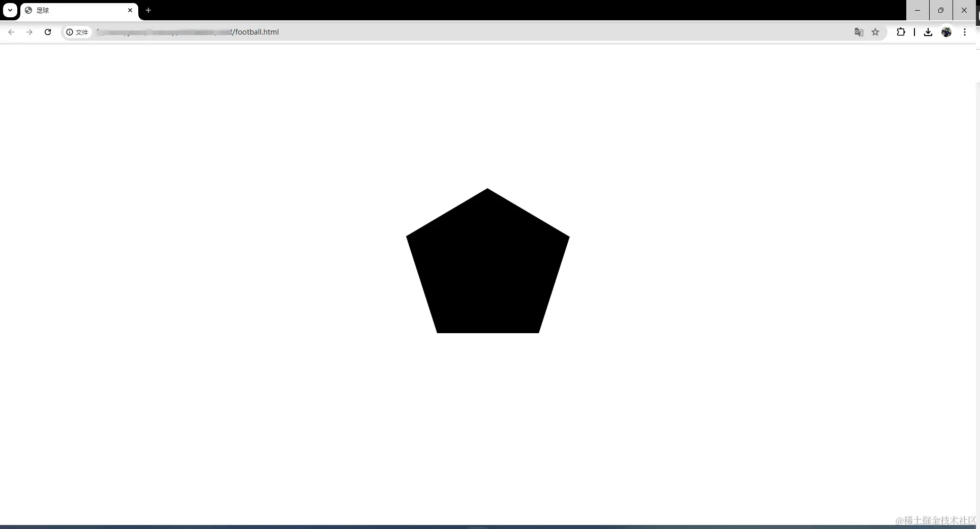Open Chrome's three-dot menu
The image size is (980, 529).
point(965,32)
